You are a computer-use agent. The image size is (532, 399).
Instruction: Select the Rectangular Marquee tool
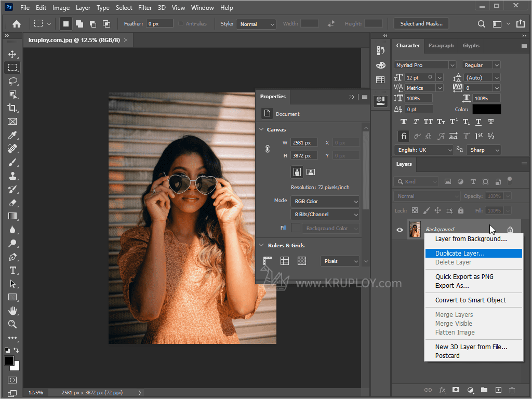point(12,68)
